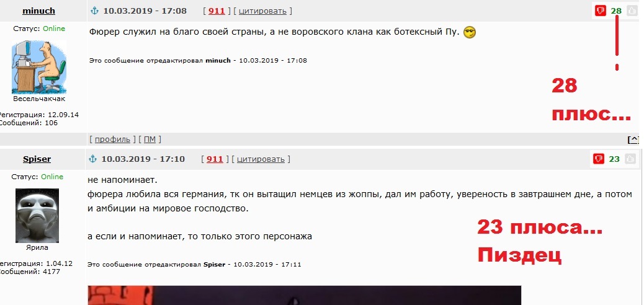Click the anchor permalink icon in minuch's post

coord(94,11)
